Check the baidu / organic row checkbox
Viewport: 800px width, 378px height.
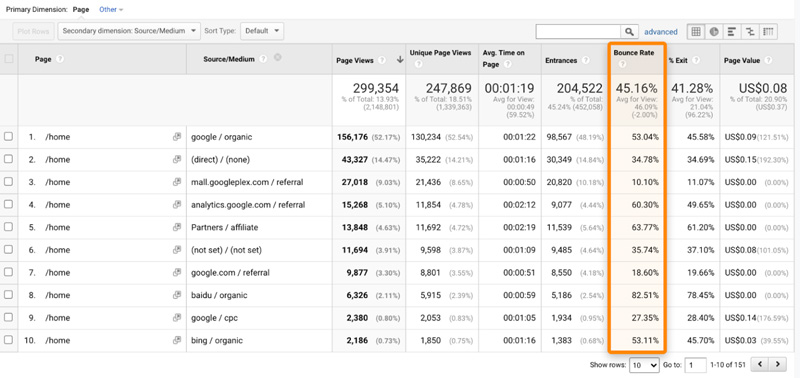point(8,295)
